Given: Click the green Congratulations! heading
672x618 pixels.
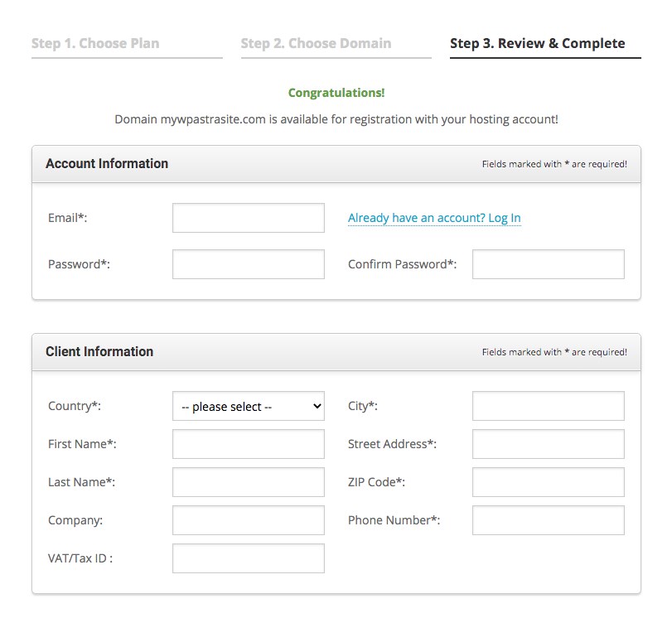Looking at the screenshot, I should coord(336,93).
